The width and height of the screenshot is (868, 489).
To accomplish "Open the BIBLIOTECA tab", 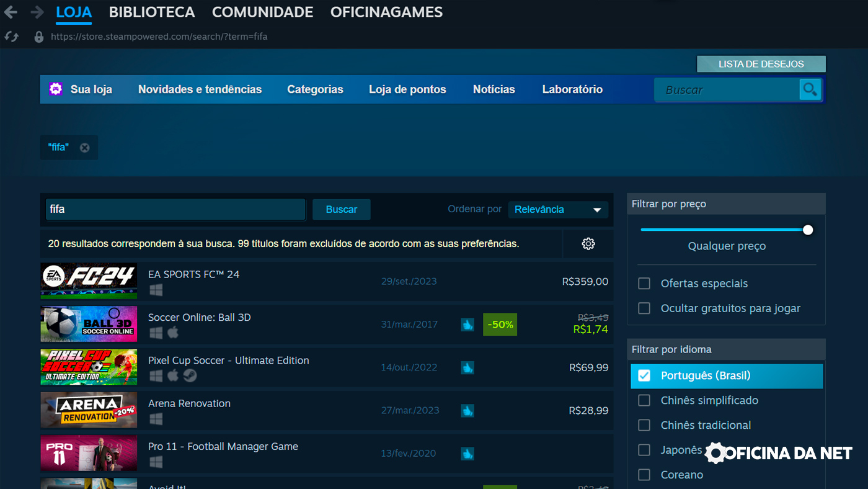I will click(152, 12).
